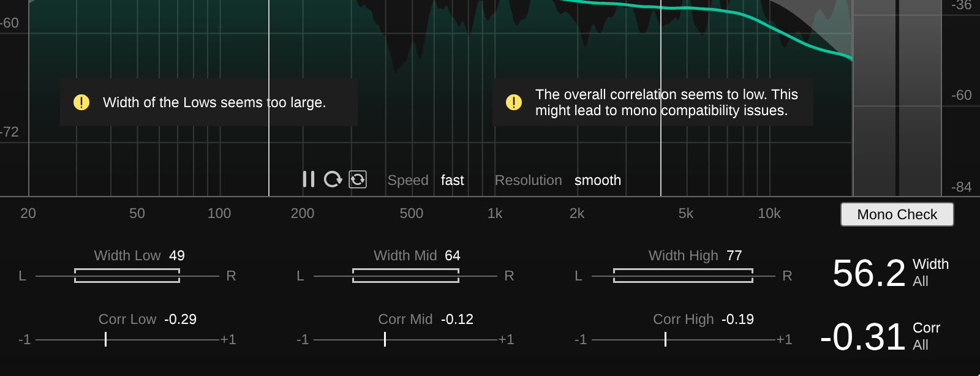Click the circular reset arrow icon
The image size is (980, 376).
333,179
